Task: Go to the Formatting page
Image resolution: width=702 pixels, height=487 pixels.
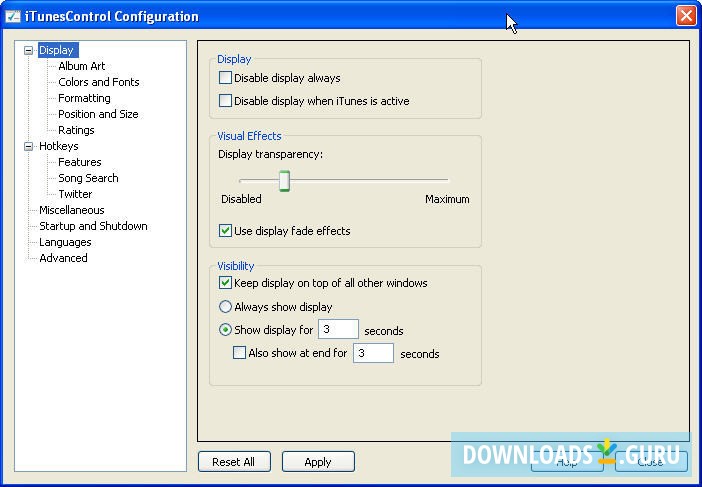Action: pos(84,98)
